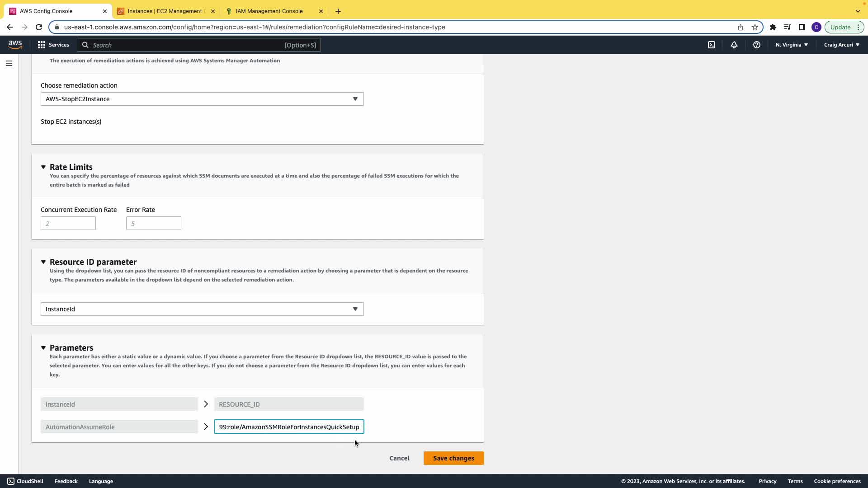Reload the page
The image size is (868, 488).
point(39,27)
